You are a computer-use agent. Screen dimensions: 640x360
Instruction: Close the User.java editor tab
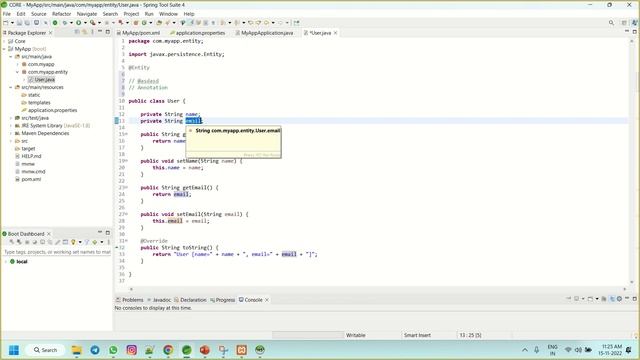(x=336, y=33)
